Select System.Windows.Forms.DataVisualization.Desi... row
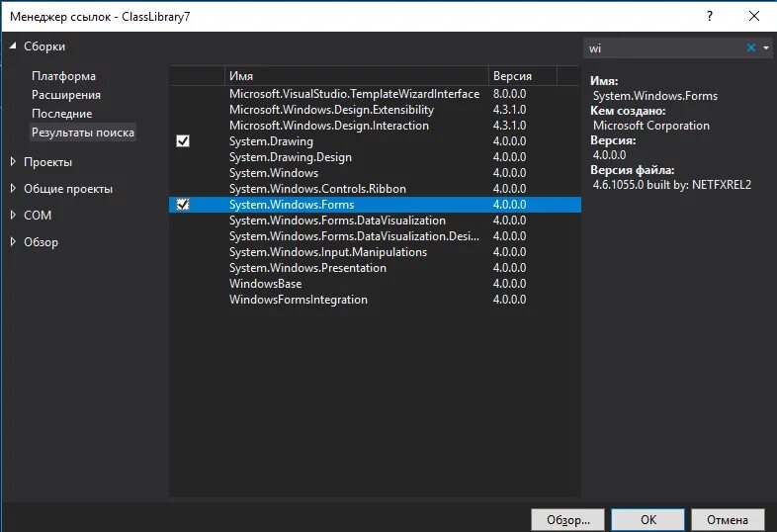This screenshot has height=532, width=777. 375,236
